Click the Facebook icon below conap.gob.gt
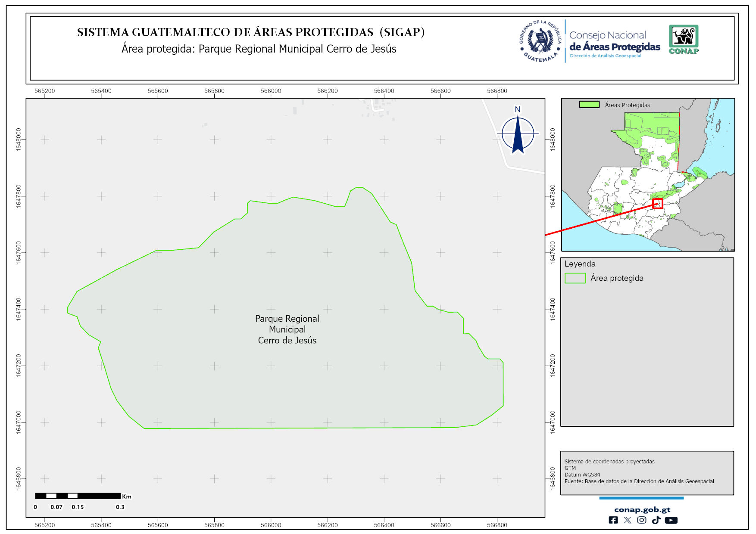Image resolution: width=756 pixels, height=534 pixels. pos(613,520)
